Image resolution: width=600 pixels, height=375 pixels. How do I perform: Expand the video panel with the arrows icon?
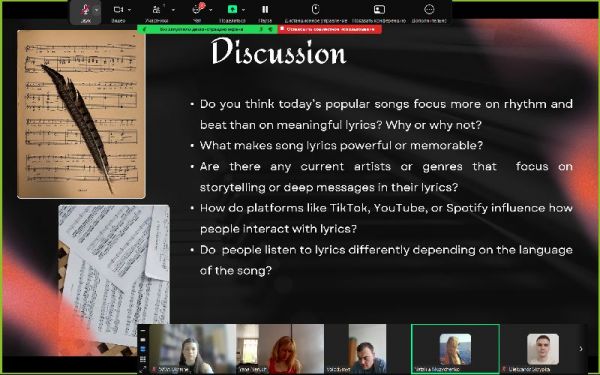[x=143, y=369]
